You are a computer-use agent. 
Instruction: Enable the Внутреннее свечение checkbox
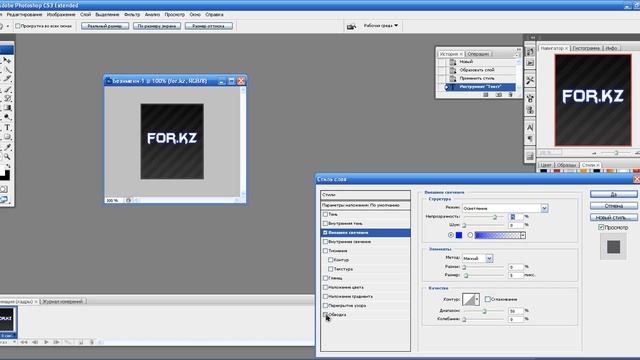tap(325, 242)
